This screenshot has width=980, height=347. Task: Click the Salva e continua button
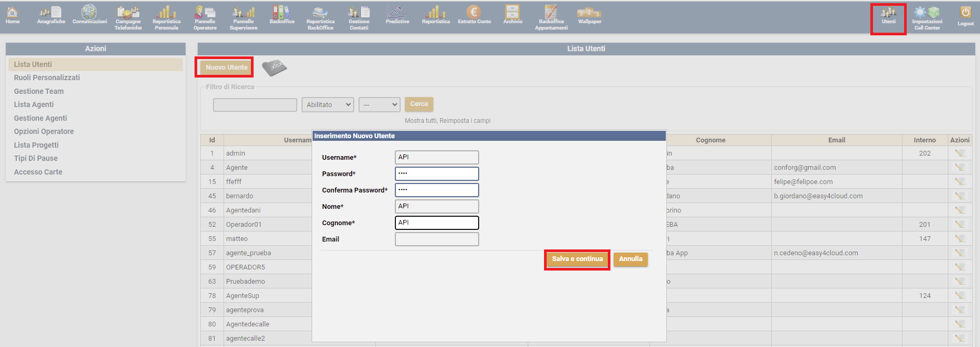pos(577,259)
